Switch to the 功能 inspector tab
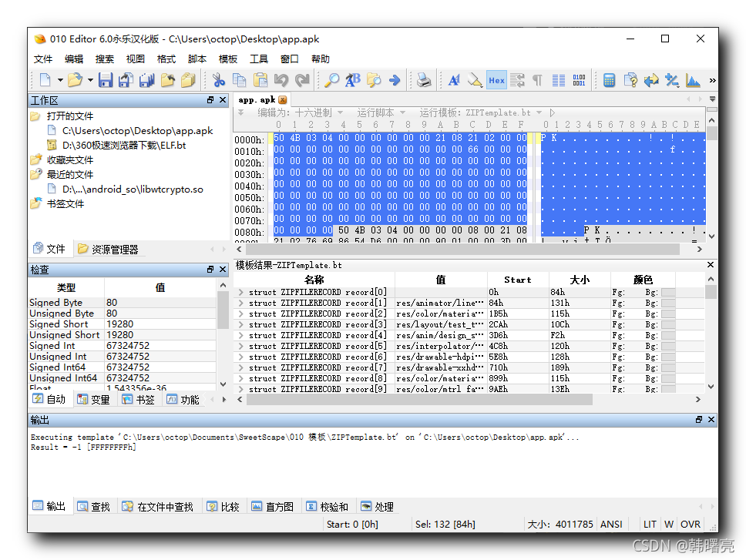The width and height of the screenshot is (746, 560). [183, 399]
